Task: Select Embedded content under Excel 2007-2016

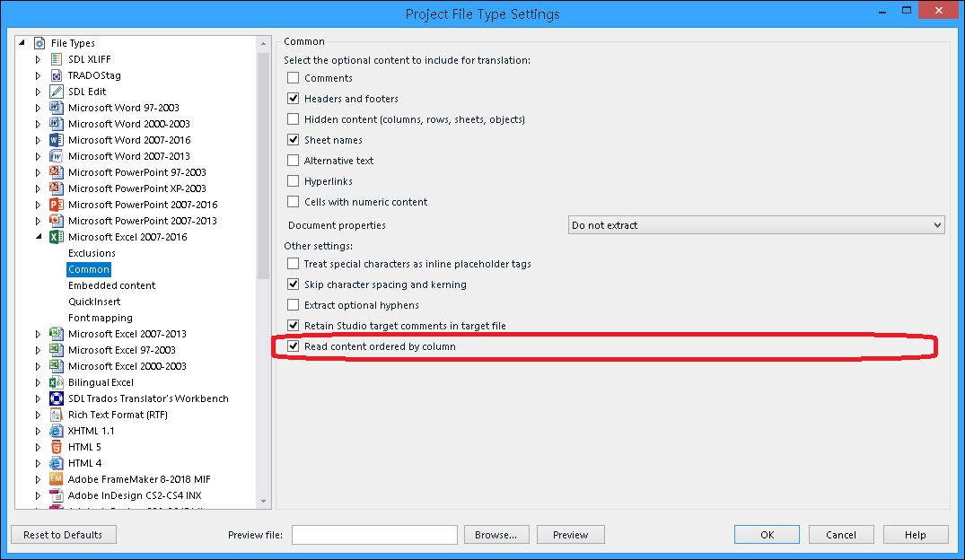Action: tap(111, 285)
